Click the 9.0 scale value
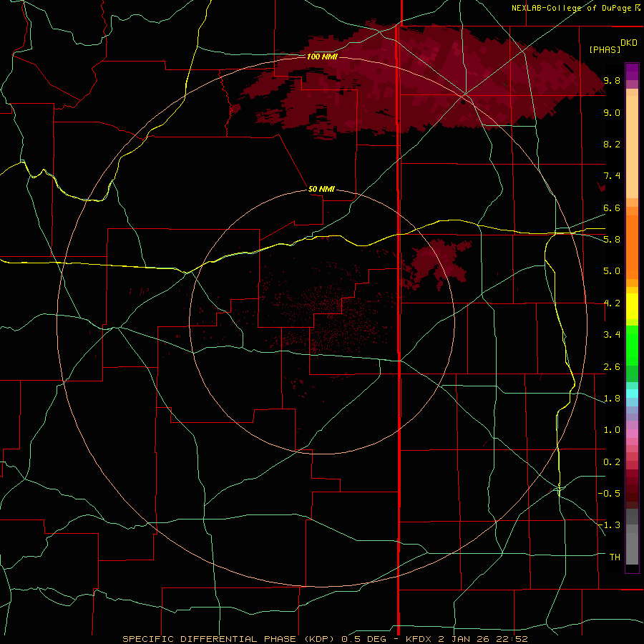The width and height of the screenshot is (644, 644). 612,112
